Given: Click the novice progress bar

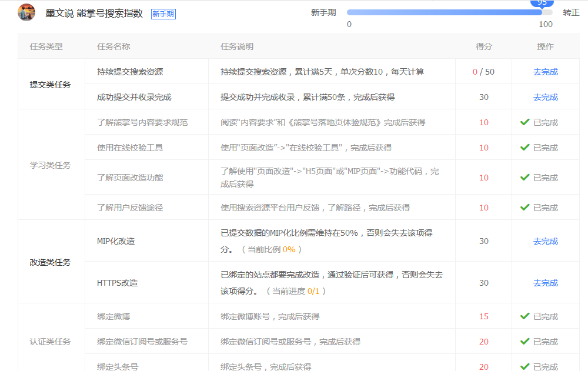Looking at the screenshot, I should point(450,12).
